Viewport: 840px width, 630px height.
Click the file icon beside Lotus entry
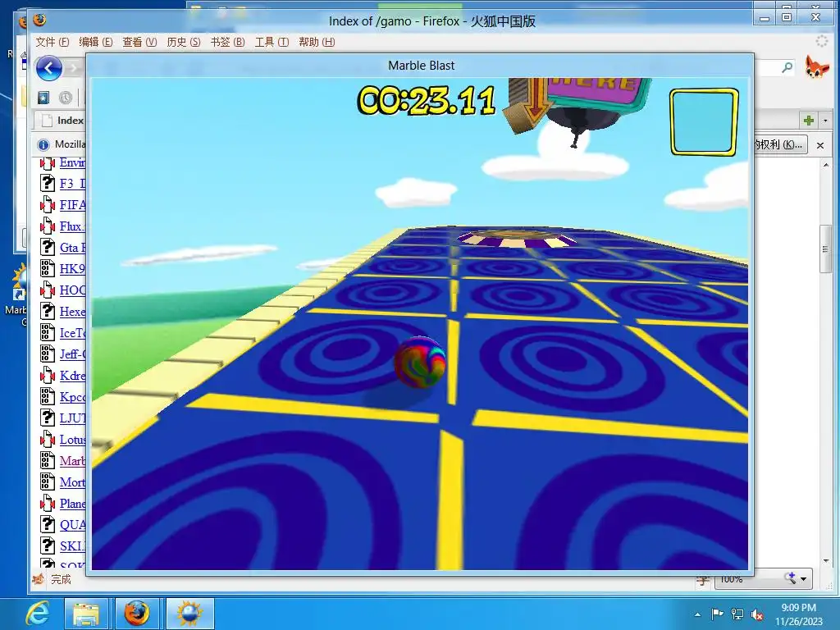click(47, 440)
